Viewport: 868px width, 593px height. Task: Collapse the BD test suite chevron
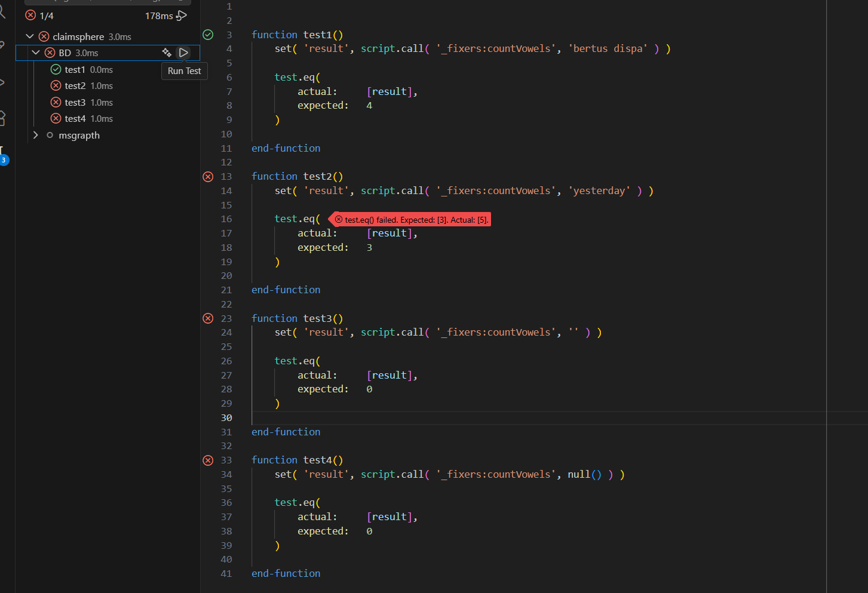pyautogui.click(x=36, y=53)
